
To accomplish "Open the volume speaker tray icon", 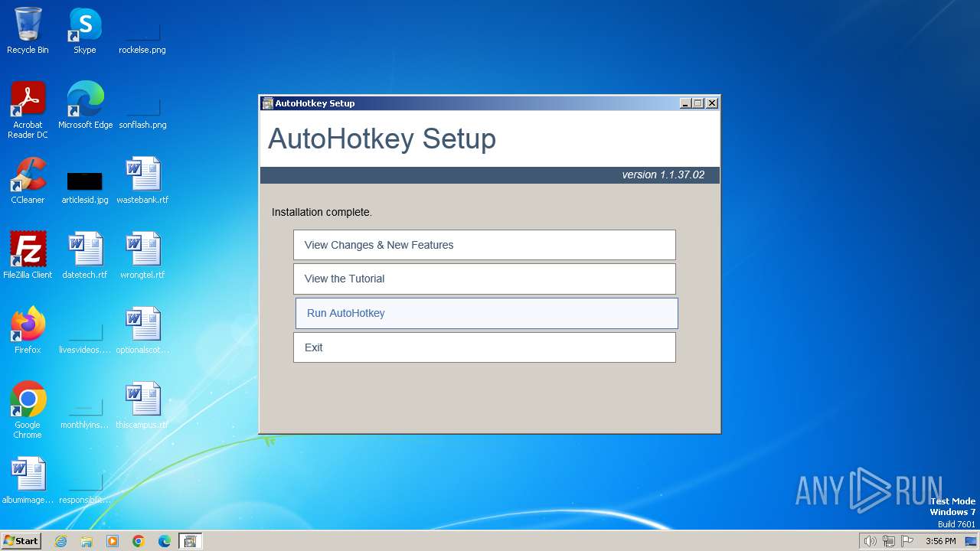I will coord(870,541).
